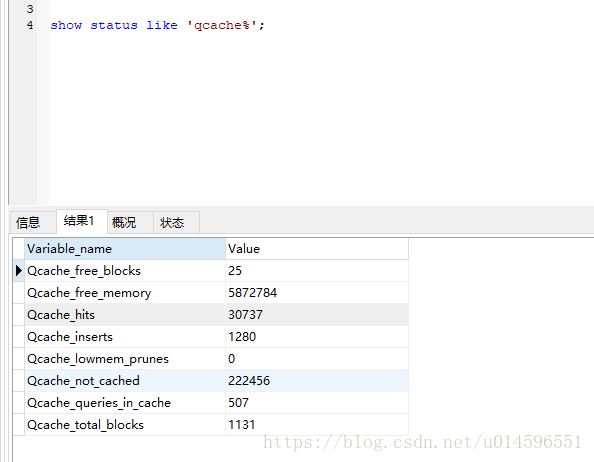Select the Qcache_not_cached cell
The height and width of the screenshot is (462, 594).
(125, 381)
